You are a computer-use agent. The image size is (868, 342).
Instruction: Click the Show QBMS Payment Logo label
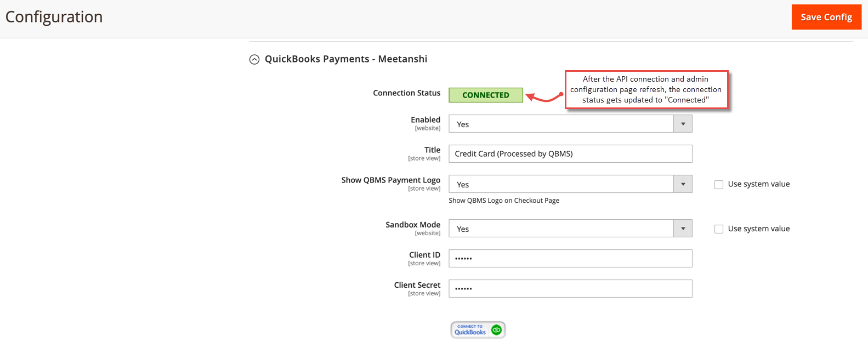pos(390,180)
